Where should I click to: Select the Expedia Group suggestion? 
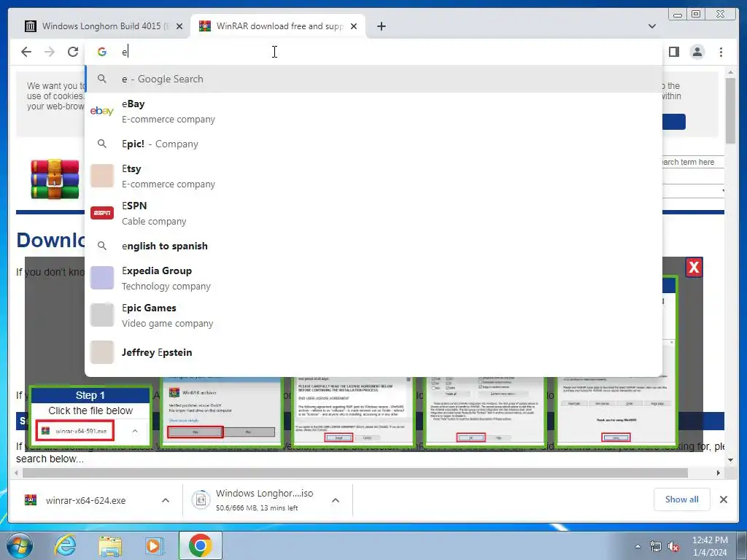373,278
